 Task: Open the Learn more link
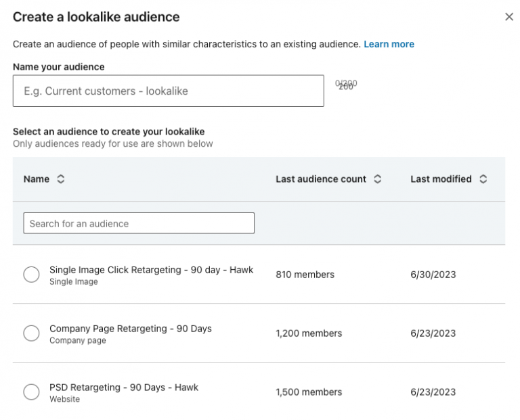pos(389,44)
